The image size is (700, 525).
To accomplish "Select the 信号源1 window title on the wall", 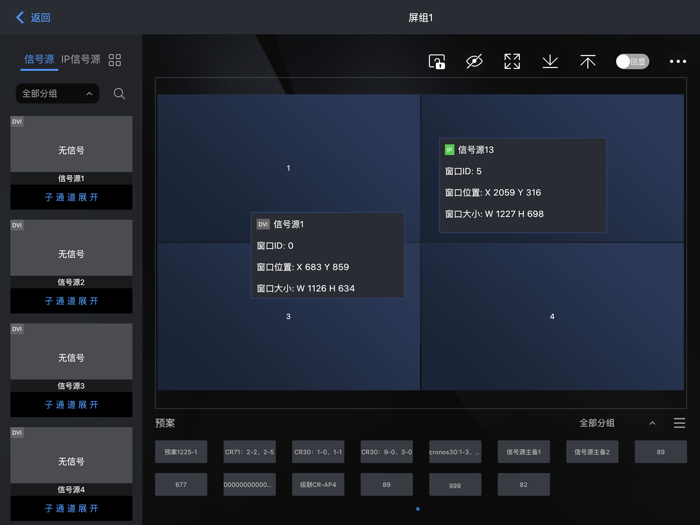I will point(288,224).
